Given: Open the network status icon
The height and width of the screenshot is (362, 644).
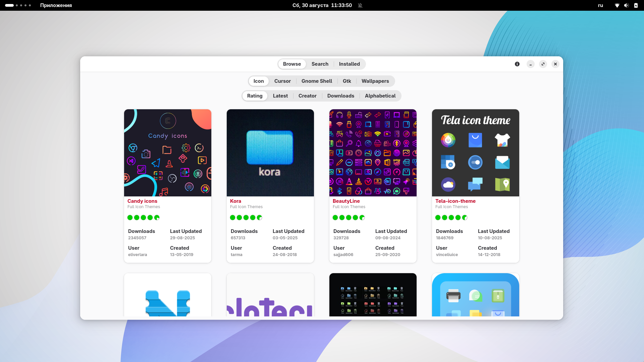Looking at the screenshot, I should (617, 5).
